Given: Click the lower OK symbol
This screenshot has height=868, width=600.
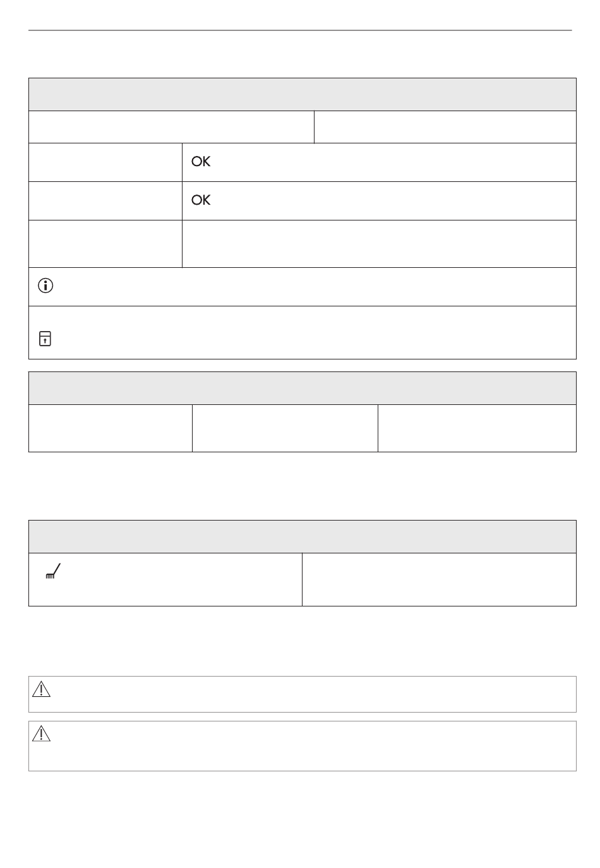Looking at the screenshot, I should [x=201, y=200].
